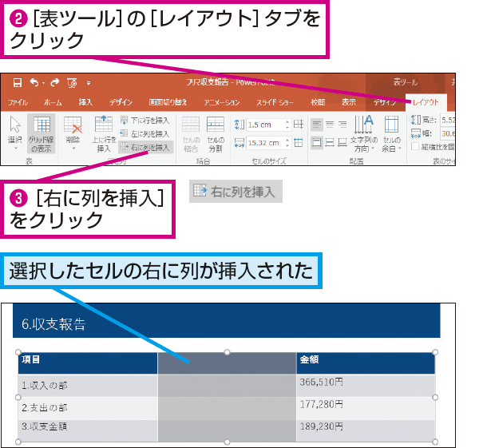Select the align text left icon
The image size is (479, 448).
click(x=317, y=125)
